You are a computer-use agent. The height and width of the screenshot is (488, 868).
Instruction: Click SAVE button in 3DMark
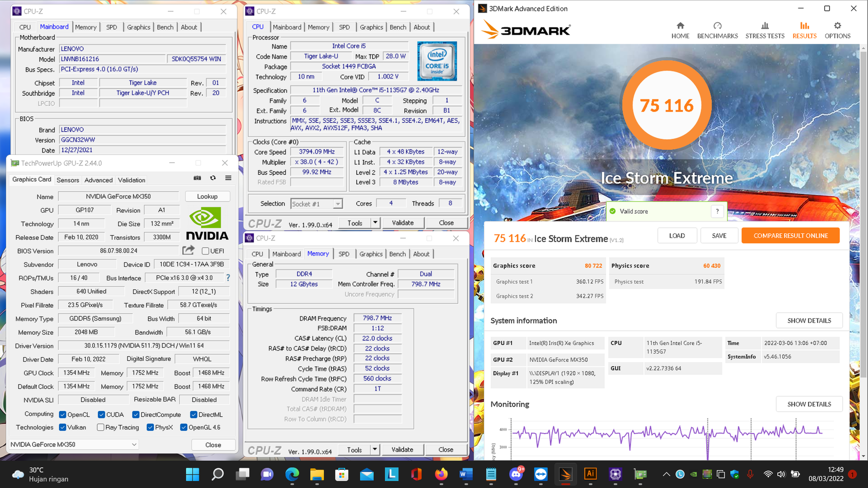pyautogui.click(x=719, y=235)
